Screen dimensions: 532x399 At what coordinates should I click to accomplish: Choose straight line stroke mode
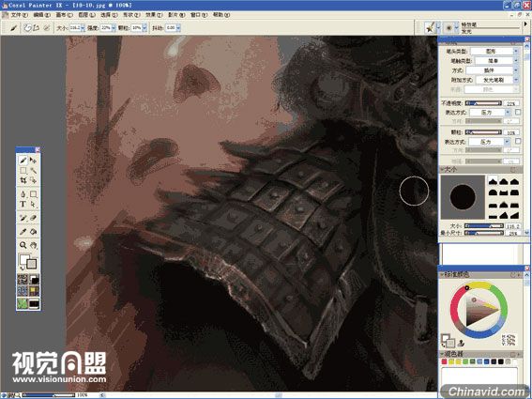(36, 28)
